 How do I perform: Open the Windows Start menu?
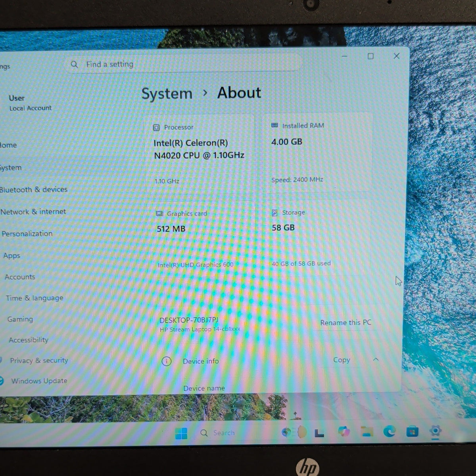pyautogui.click(x=181, y=434)
